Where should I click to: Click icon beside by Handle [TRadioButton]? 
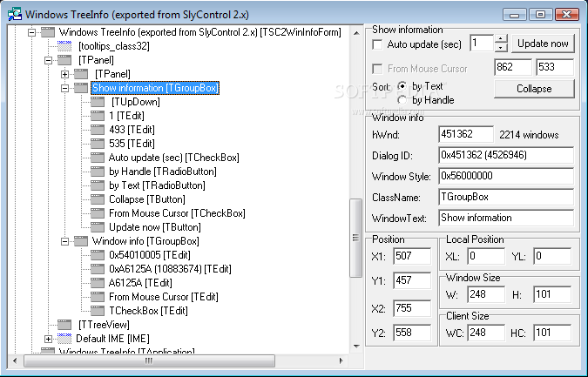[x=98, y=172]
